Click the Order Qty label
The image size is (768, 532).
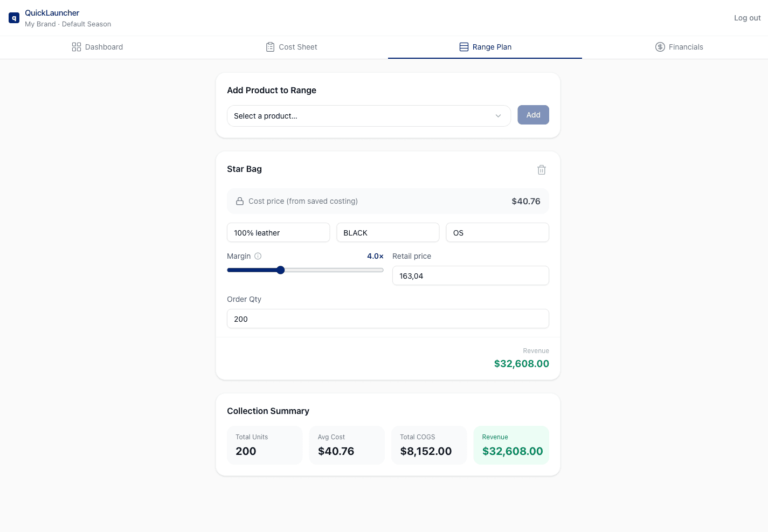(244, 299)
